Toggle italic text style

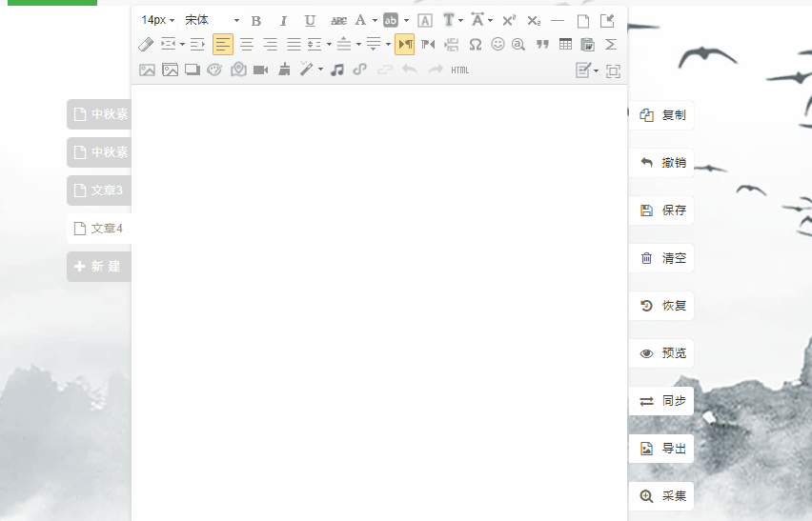283,21
